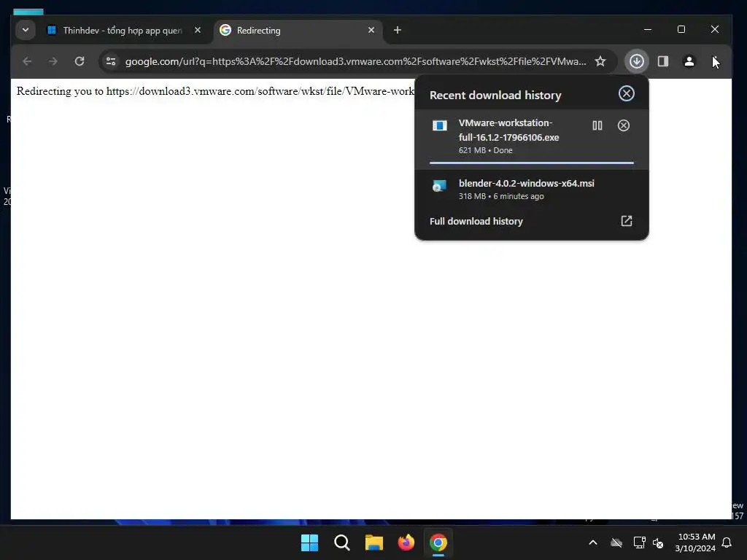Reload the current page
Image resolution: width=747 pixels, height=560 pixels.
(x=80, y=61)
